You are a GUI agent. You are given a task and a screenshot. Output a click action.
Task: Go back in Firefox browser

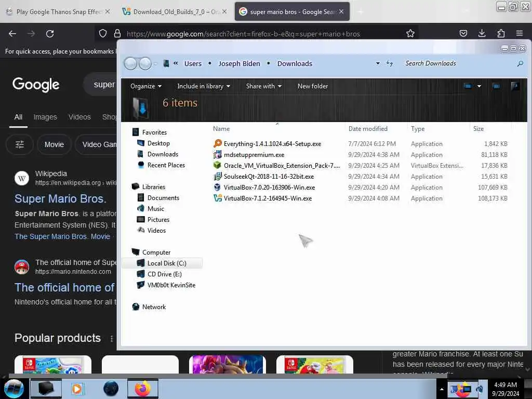[12, 34]
